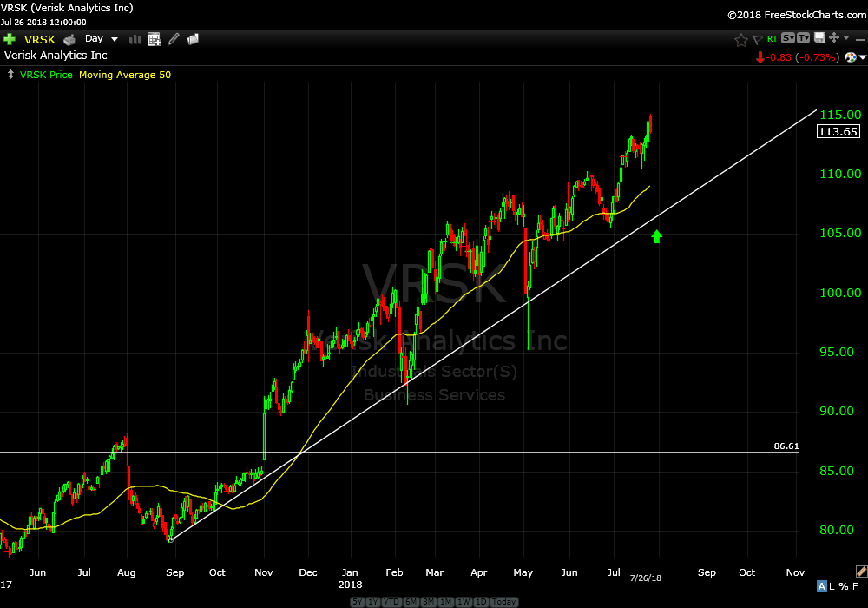Switch to the 5Y time range
Screen dimensions: 868x608
pos(357,602)
